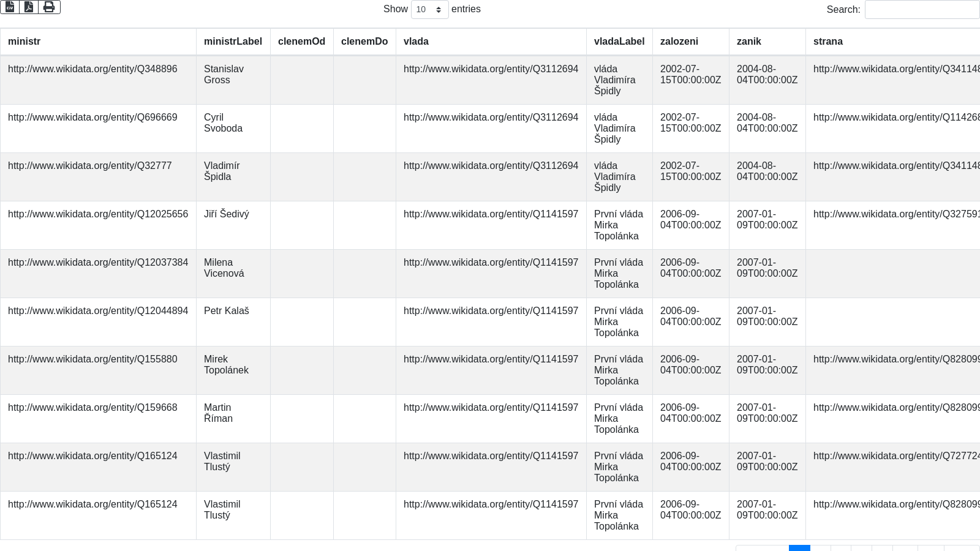980x551 pixels.
Task: Sort table by zanik column
Action: 748,42
